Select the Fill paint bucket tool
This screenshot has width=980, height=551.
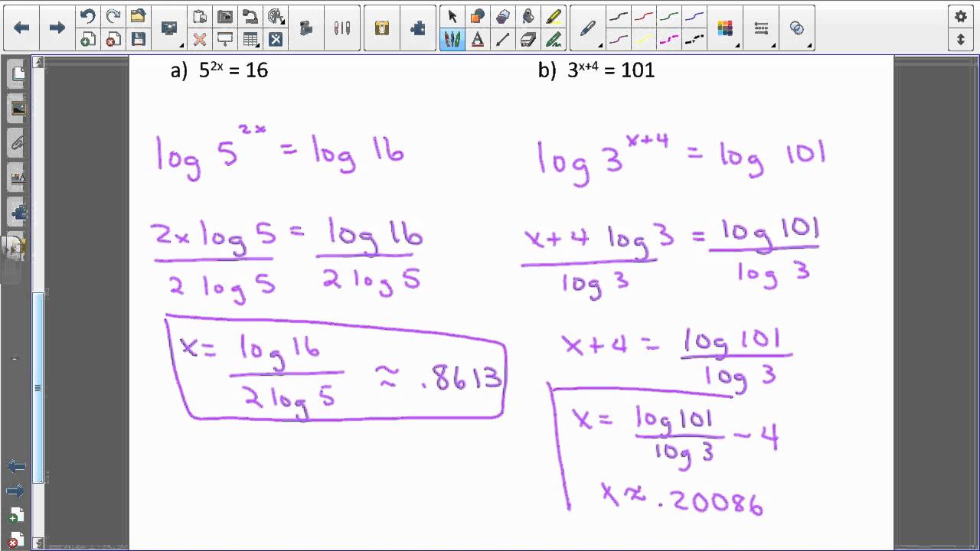coord(528,17)
